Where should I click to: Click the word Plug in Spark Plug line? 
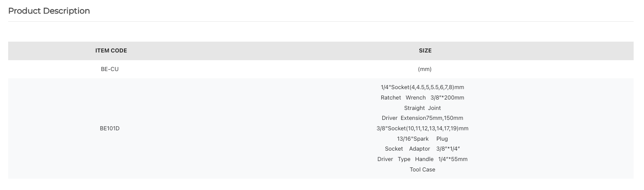click(442, 139)
